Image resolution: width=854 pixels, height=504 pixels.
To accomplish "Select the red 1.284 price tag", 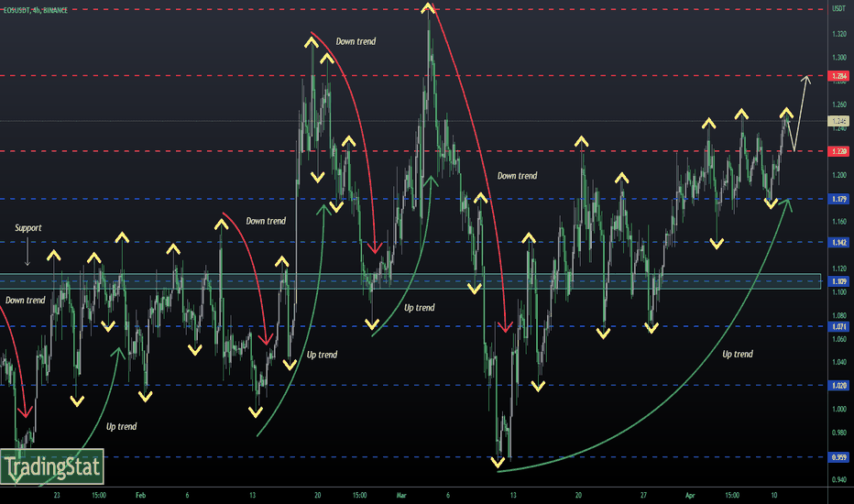I will coord(838,76).
